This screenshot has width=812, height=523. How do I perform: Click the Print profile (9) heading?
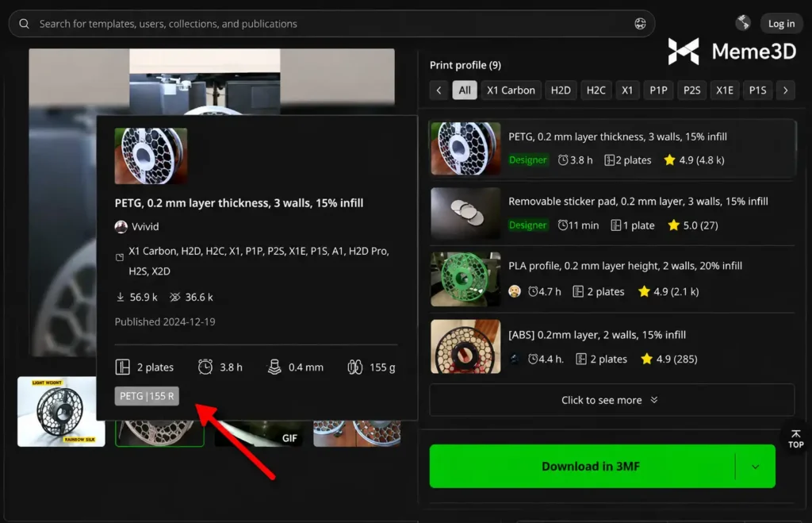pos(465,65)
